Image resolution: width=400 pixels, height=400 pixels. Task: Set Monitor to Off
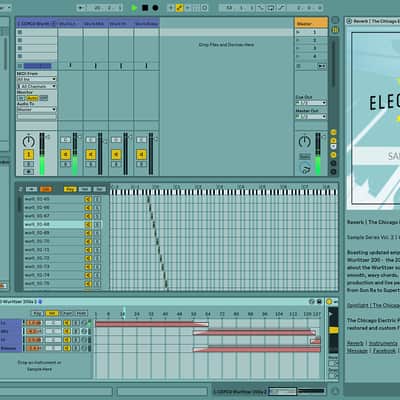[x=44, y=98]
